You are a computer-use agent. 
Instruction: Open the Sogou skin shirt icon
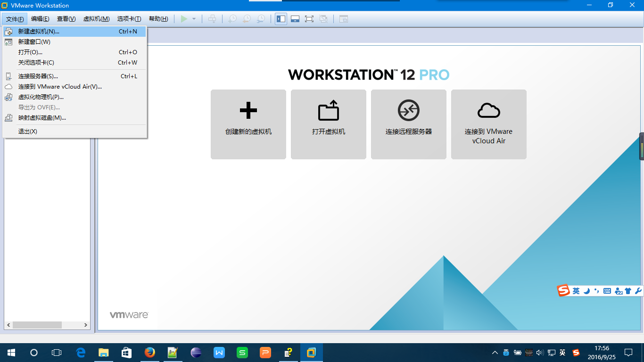(x=628, y=291)
